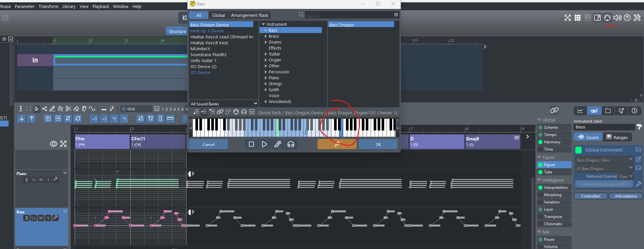Toggle the Harmony parameter indicator
This screenshot has height=249, width=644.
pos(540,142)
